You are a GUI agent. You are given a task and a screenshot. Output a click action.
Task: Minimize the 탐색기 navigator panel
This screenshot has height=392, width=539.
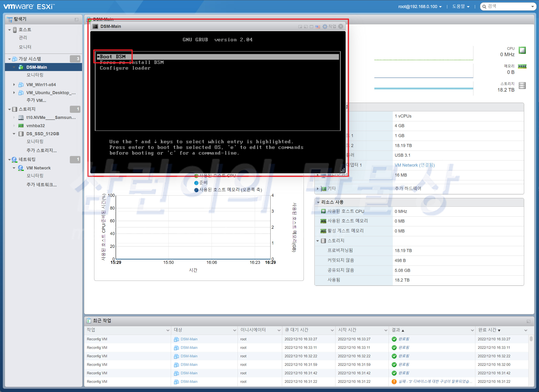(x=76, y=20)
